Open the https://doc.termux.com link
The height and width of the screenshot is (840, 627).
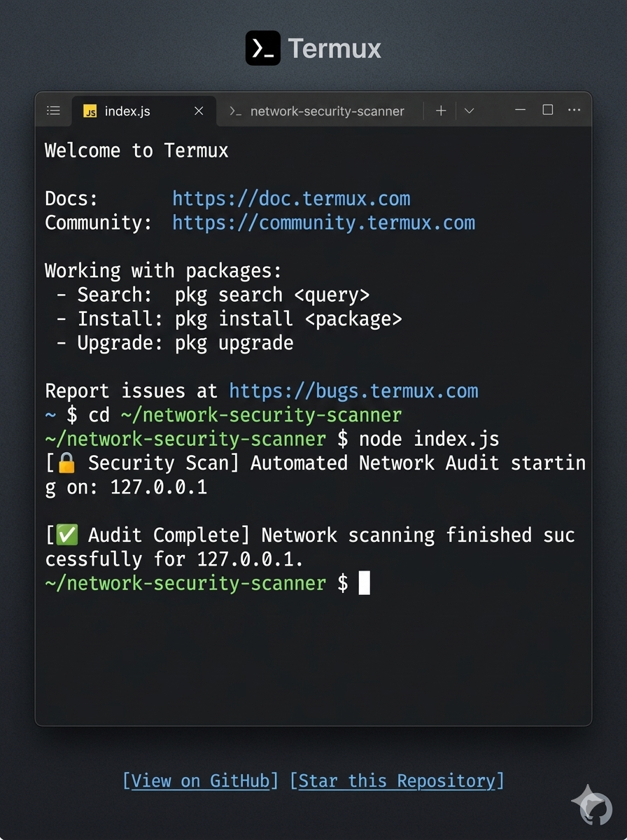[x=291, y=199]
